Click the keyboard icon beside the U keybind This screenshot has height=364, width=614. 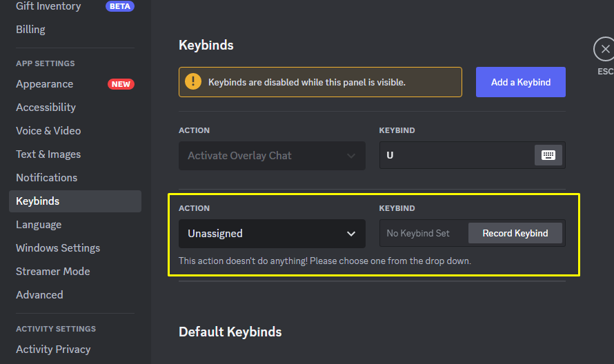(x=548, y=155)
